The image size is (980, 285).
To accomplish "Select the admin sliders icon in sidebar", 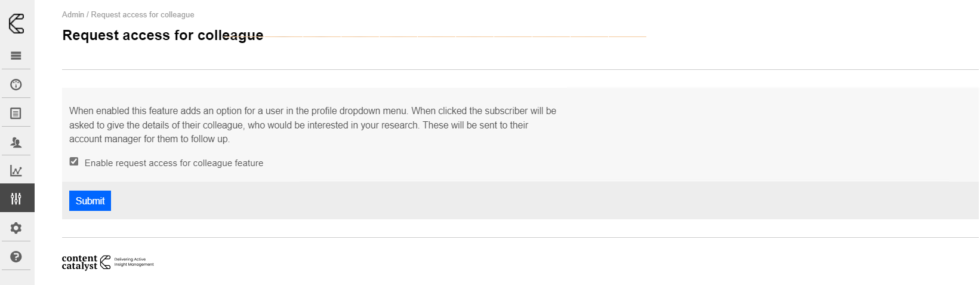I will [16, 198].
